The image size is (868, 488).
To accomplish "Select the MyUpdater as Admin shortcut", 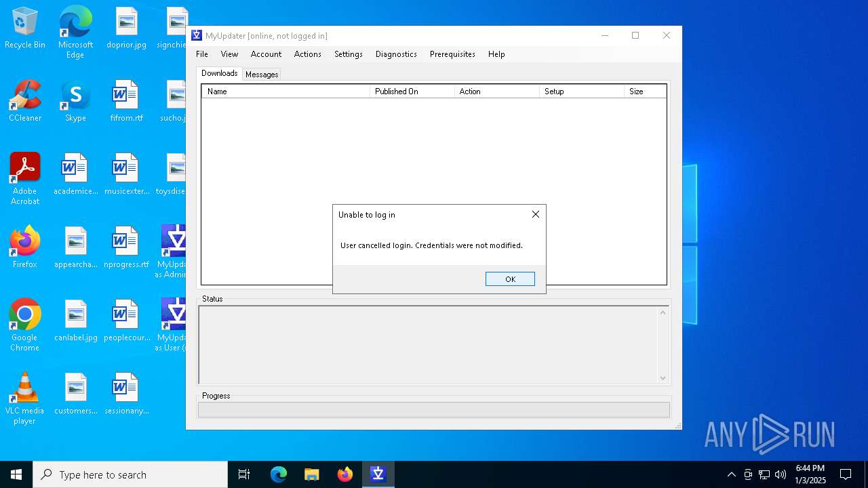I will coord(173,251).
